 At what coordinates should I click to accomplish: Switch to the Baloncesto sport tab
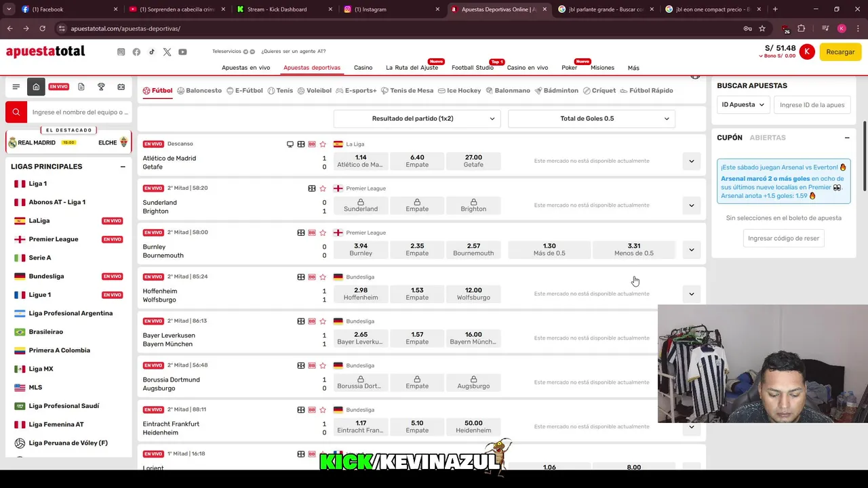click(x=199, y=90)
